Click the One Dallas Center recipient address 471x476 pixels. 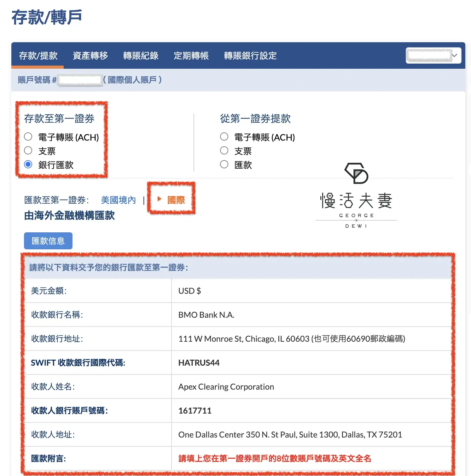click(x=290, y=435)
